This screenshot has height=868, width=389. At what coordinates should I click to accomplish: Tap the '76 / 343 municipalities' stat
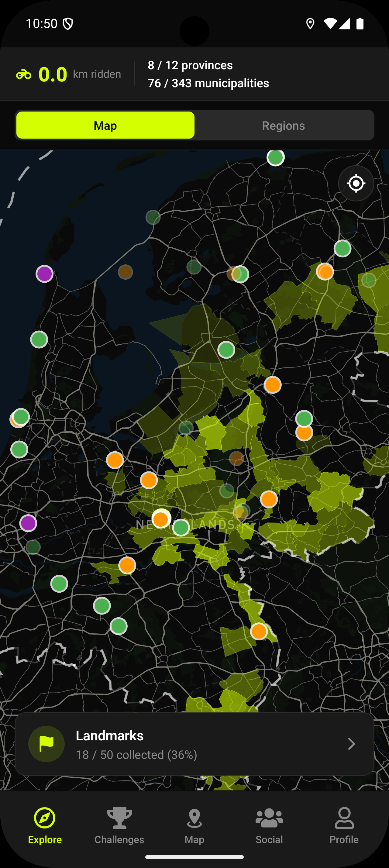(x=208, y=83)
